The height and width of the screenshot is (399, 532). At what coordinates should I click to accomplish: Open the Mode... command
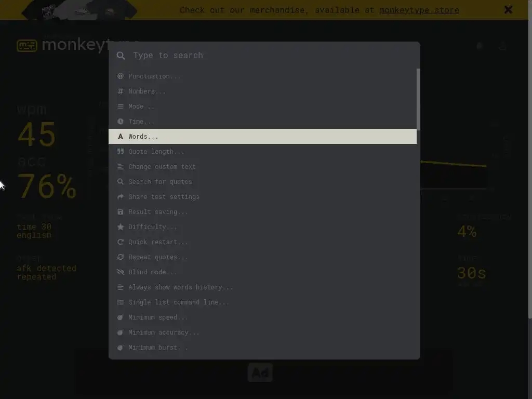[262, 106]
